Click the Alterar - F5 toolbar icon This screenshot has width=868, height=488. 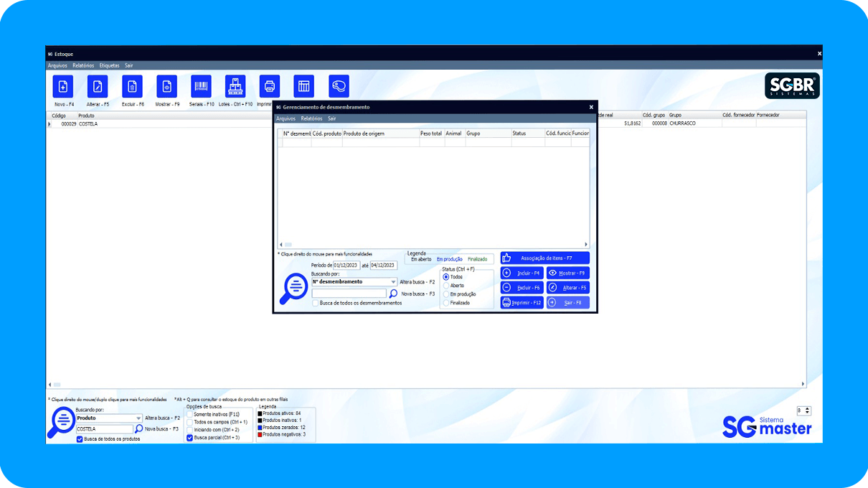tap(98, 86)
